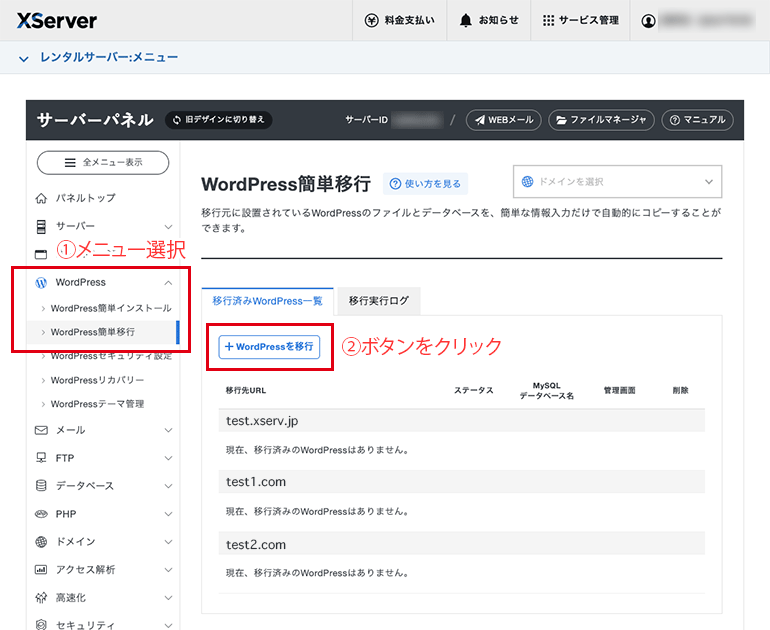The width and height of the screenshot is (770, 630).
Task: Select 移行済みWordPress一覧 tab
Action: point(268,301)
